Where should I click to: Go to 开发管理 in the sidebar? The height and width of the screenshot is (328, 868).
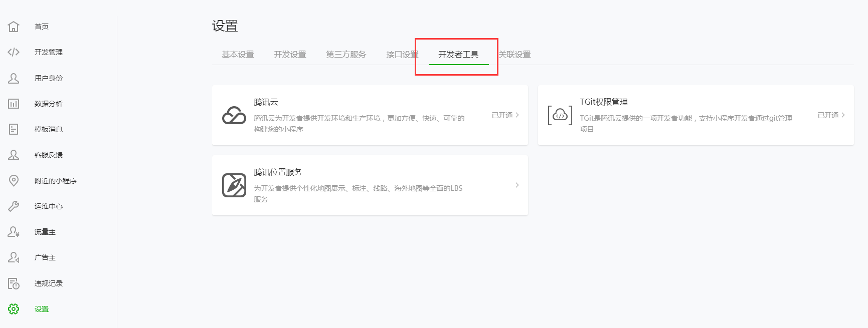coord(49,52)
